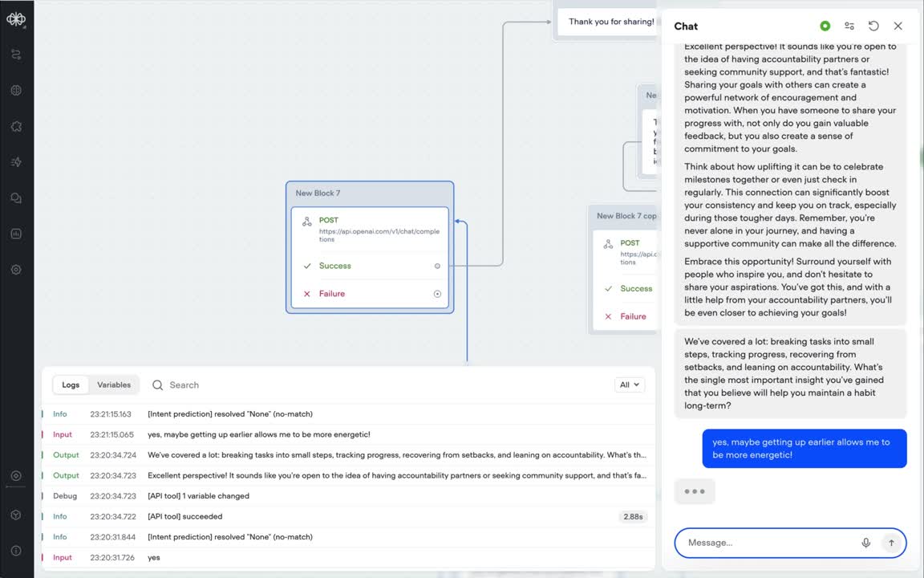Open the workflows icon in the sidebar

click(16, 55)
